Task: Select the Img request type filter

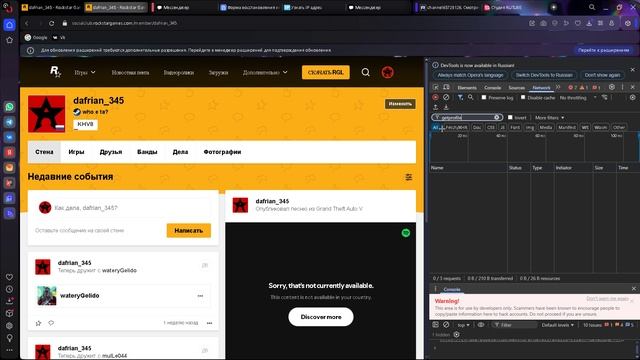Action: tap(530, 127)
